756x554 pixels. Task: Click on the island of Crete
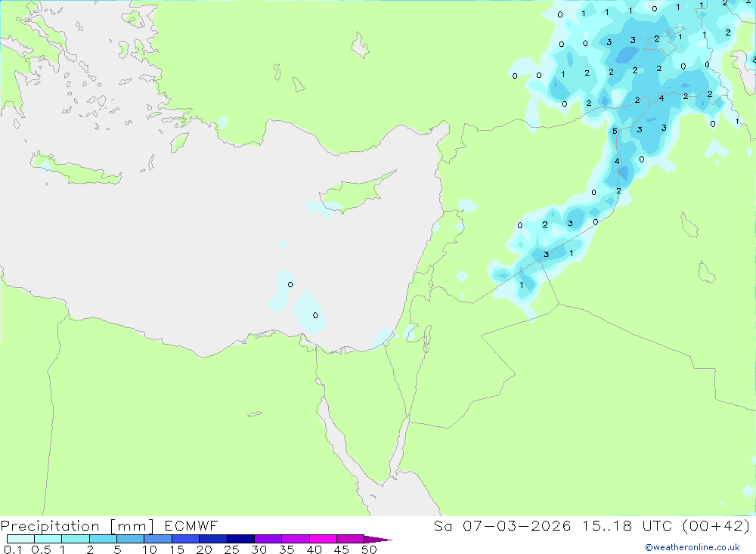[x=77, y=171]
